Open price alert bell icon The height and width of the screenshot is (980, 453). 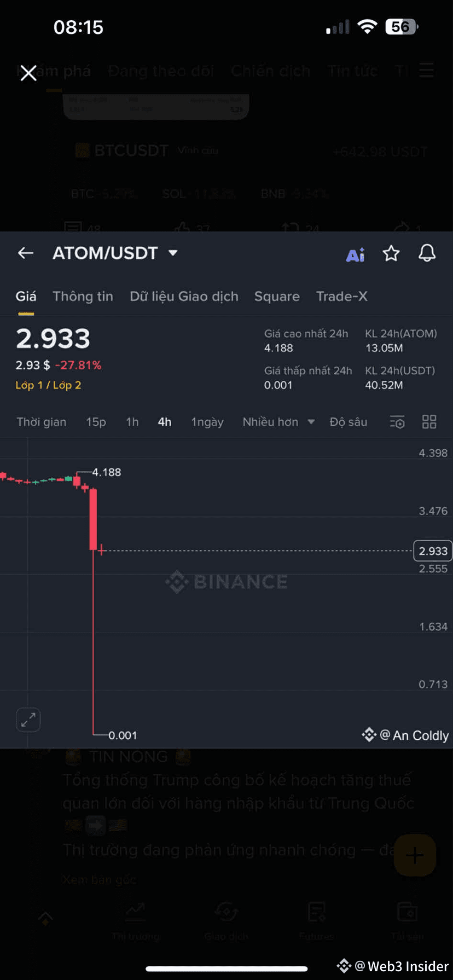coord(427,253)
